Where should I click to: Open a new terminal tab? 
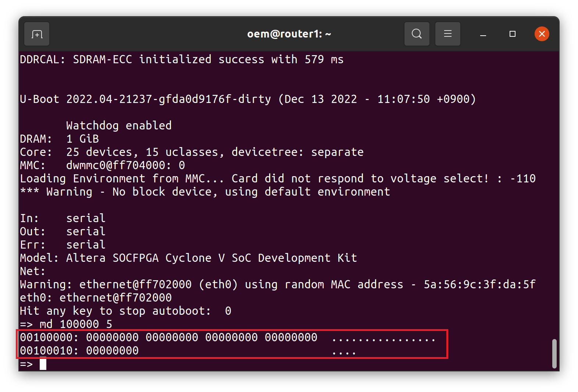coord(37,34)
